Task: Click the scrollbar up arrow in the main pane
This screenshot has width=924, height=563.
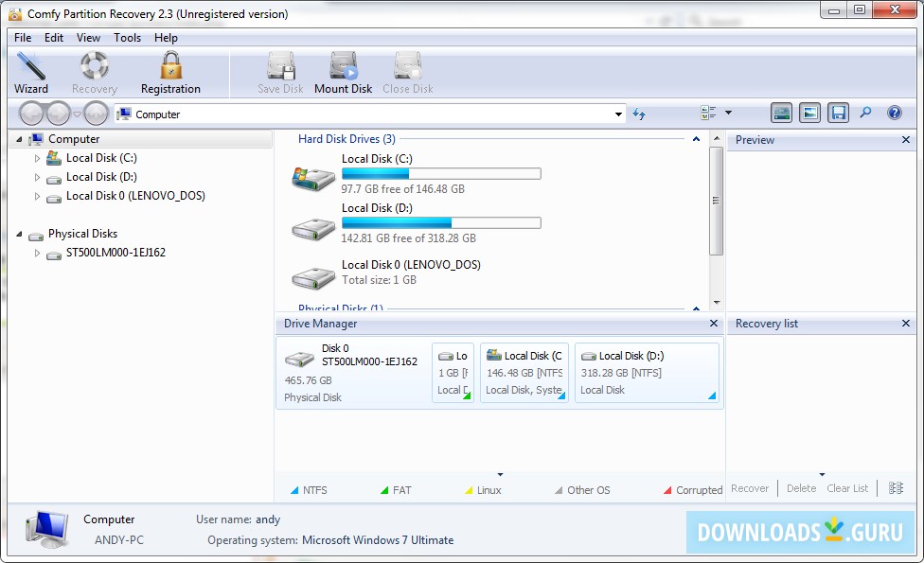Action: 717,139
